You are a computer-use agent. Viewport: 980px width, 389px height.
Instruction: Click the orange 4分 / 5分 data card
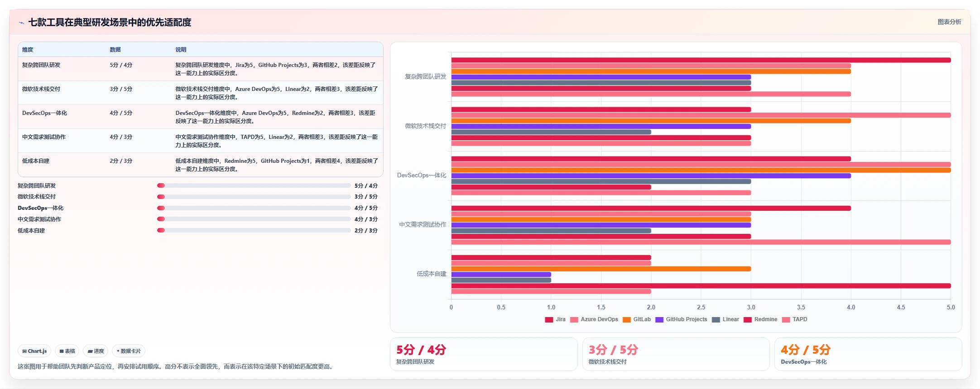coord(868,354)
